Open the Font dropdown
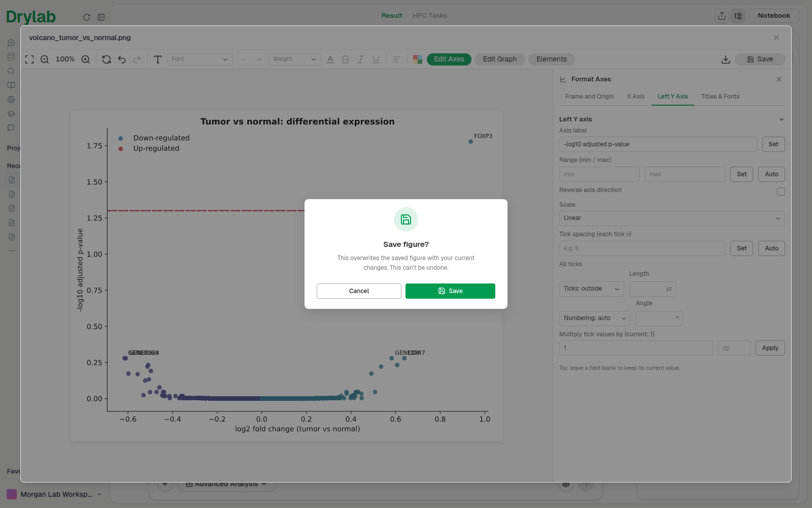Screen dimensions: 812x508 (x=200, y=59)
